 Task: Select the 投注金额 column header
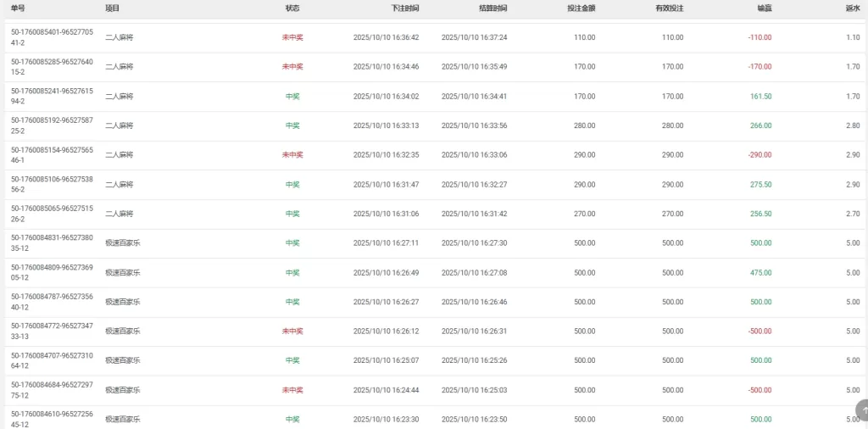[x=581, y=8]
